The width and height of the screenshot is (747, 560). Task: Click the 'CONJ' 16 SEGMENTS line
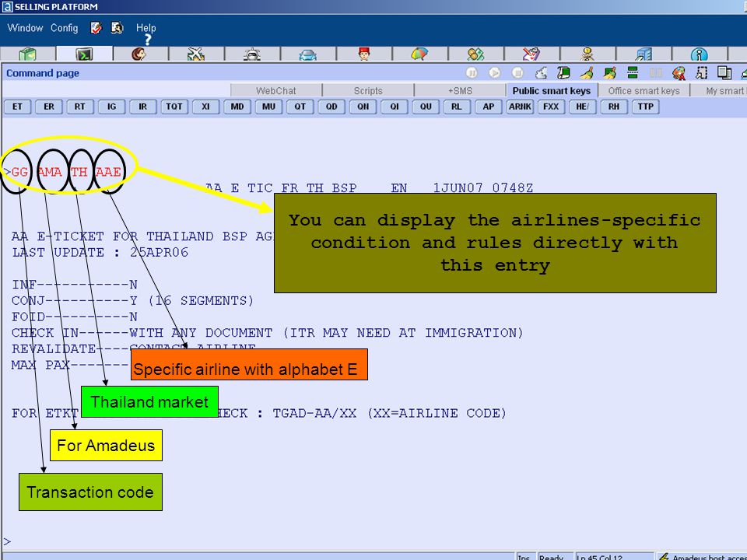132,301
